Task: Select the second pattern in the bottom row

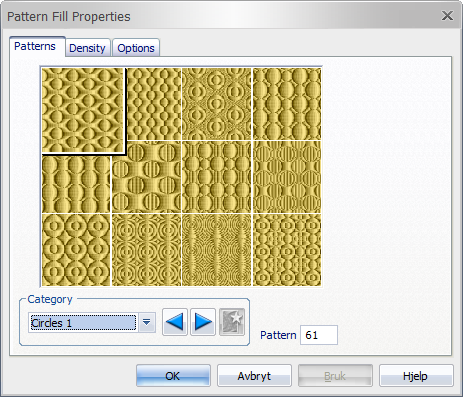Action: pos(146,250)
